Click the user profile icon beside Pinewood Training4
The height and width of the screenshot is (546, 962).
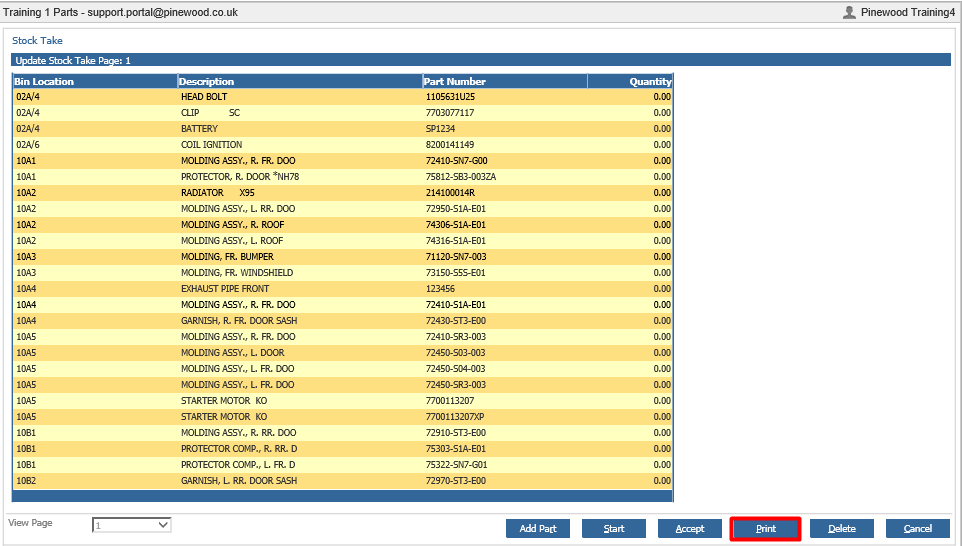(849, 12)
